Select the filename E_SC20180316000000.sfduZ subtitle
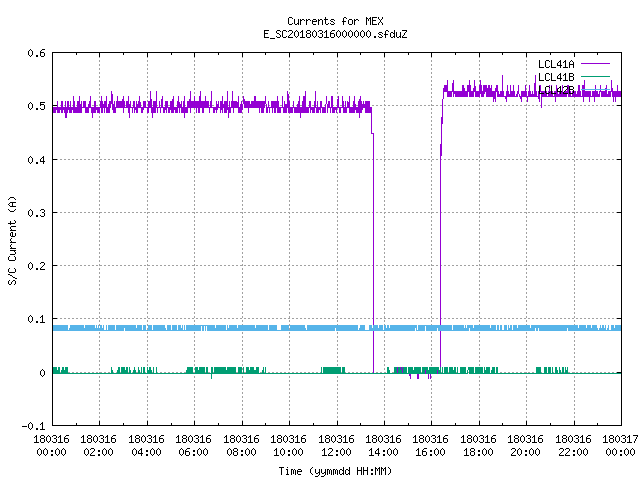Viewport: 640px width, 480px height. (x=335, y=34)
